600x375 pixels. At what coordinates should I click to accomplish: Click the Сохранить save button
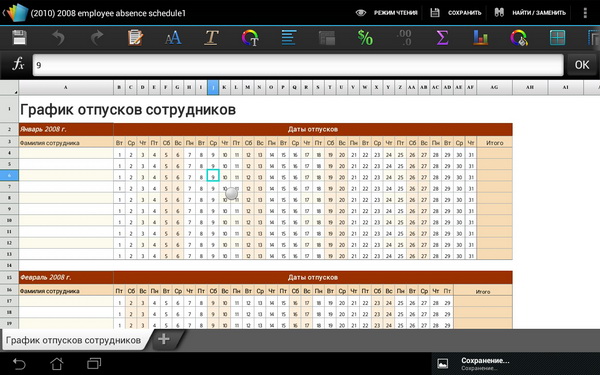455,13
